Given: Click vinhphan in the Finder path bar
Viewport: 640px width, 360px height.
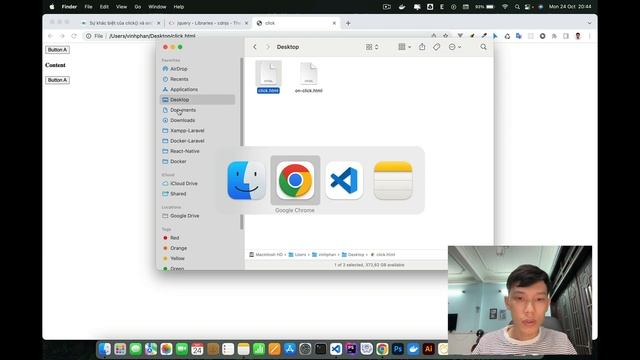Looking at the screenshot, I should pyautogui.click(x=324, y=255).
